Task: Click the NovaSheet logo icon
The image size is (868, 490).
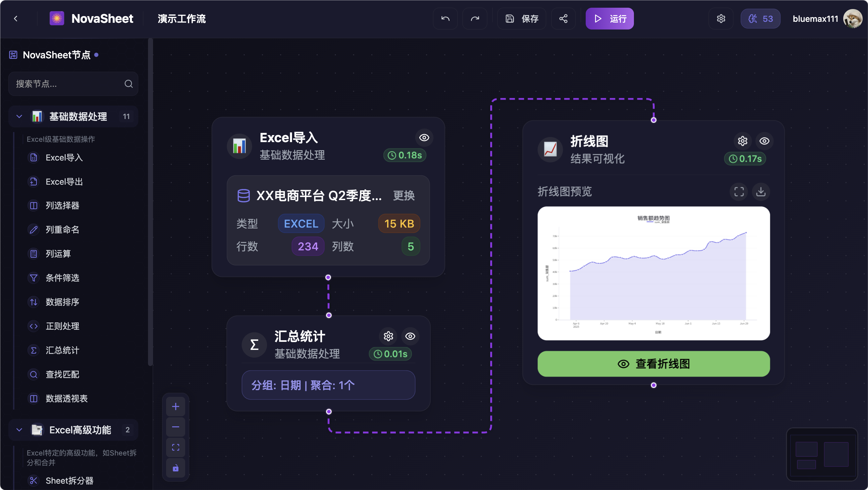Action: coord(57,18)
